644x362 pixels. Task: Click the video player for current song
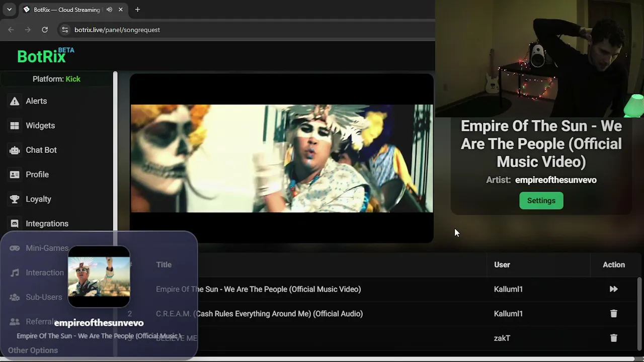point(282,158)
